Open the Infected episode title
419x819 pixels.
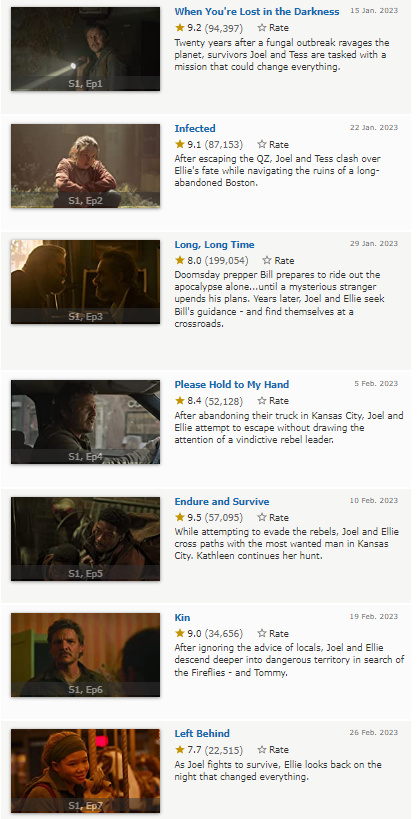(195, 128)
